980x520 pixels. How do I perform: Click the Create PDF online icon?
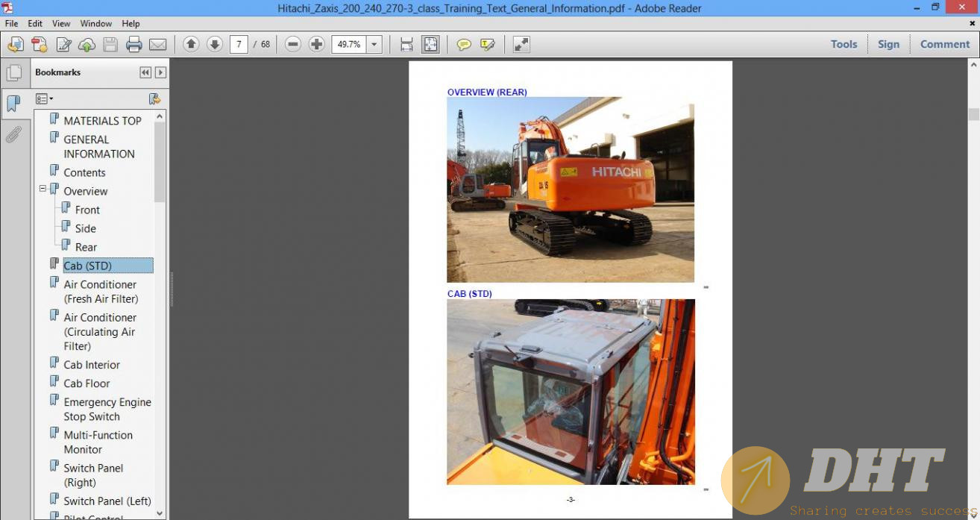point(40,45)
